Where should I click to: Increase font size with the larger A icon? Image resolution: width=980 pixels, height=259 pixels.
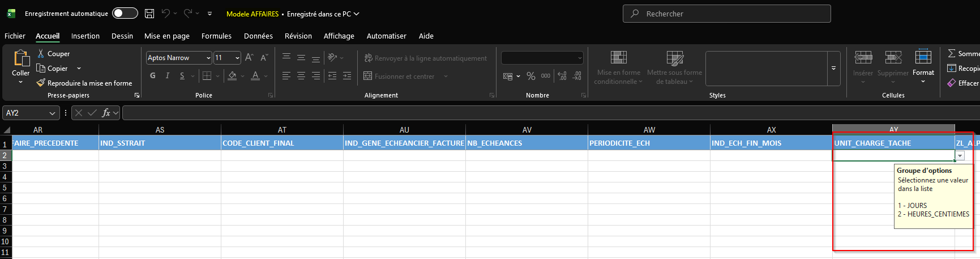(249, 58)
